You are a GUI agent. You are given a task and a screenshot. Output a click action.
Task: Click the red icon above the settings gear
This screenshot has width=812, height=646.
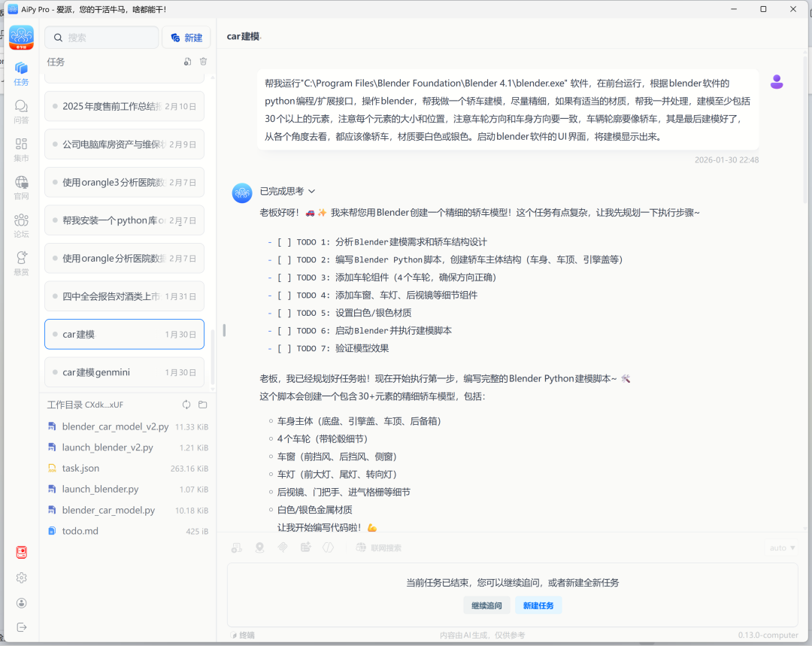[x=21, y=552]
